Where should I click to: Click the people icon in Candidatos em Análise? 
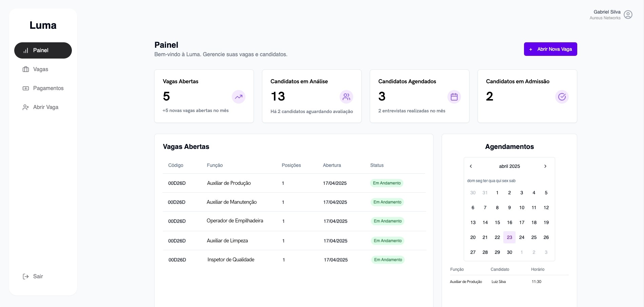(x=346, y=97)
